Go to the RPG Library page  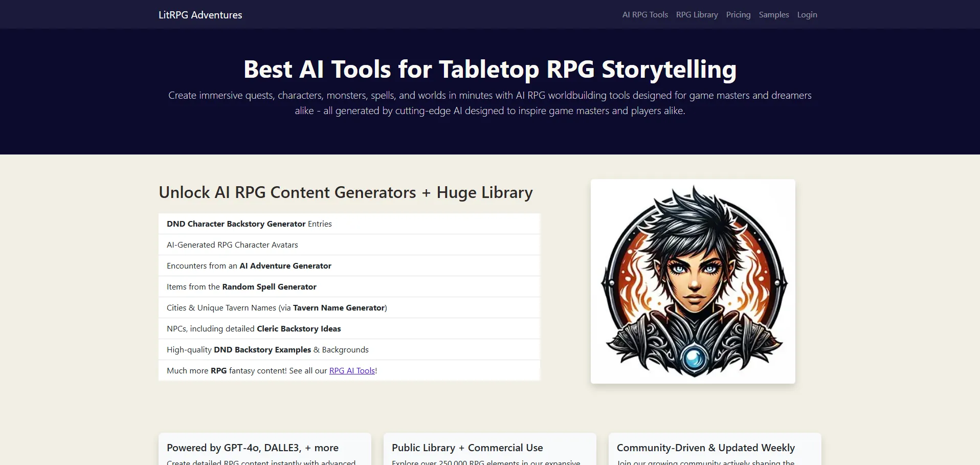tap(697, 15)
